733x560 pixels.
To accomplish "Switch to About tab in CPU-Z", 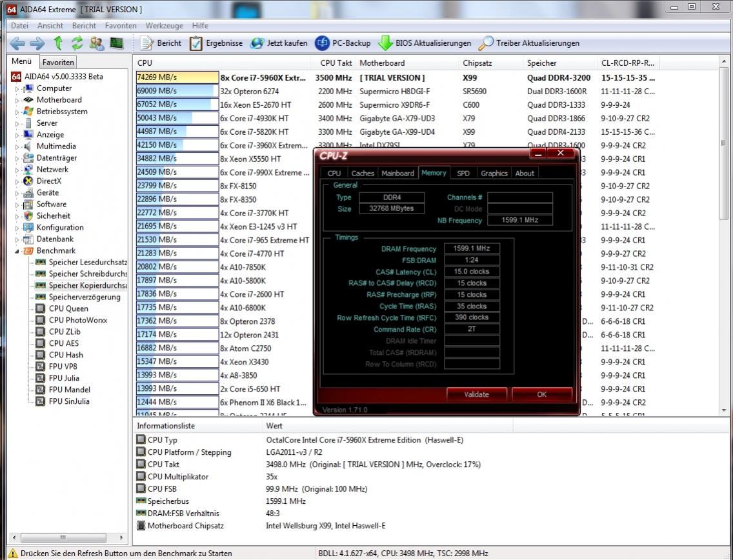I will pos(525,174).
